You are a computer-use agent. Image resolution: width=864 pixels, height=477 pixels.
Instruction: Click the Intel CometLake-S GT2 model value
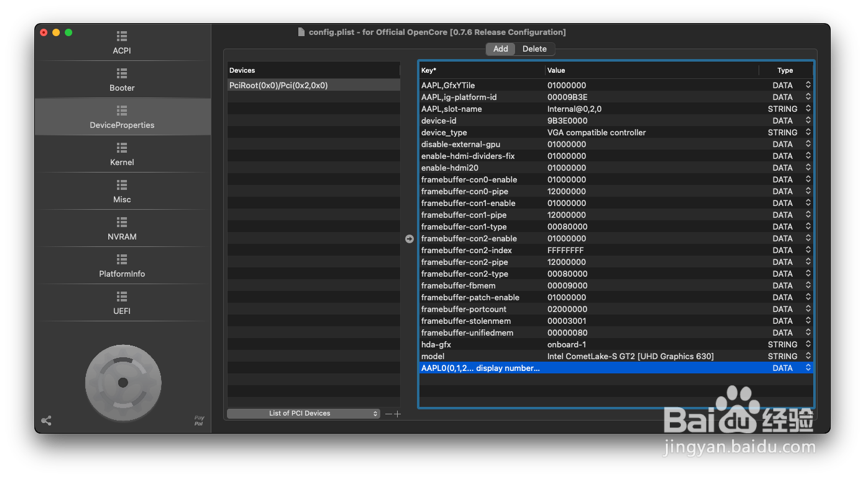click(x=630, y=356)
